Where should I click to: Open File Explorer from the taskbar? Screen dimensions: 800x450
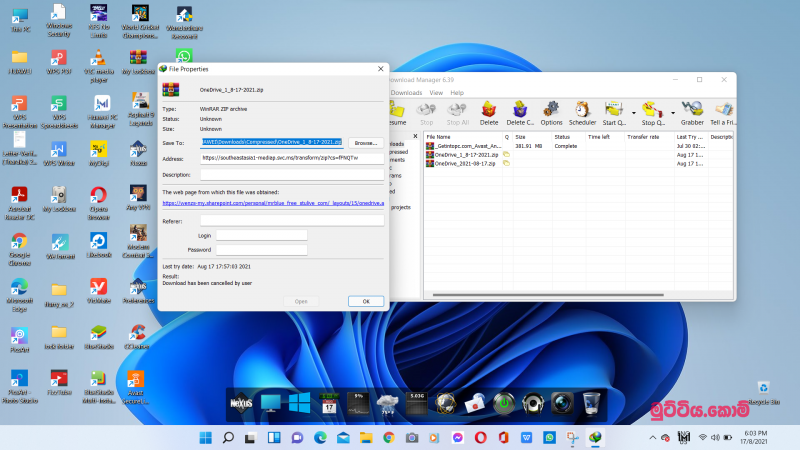[x=366, y=437]
